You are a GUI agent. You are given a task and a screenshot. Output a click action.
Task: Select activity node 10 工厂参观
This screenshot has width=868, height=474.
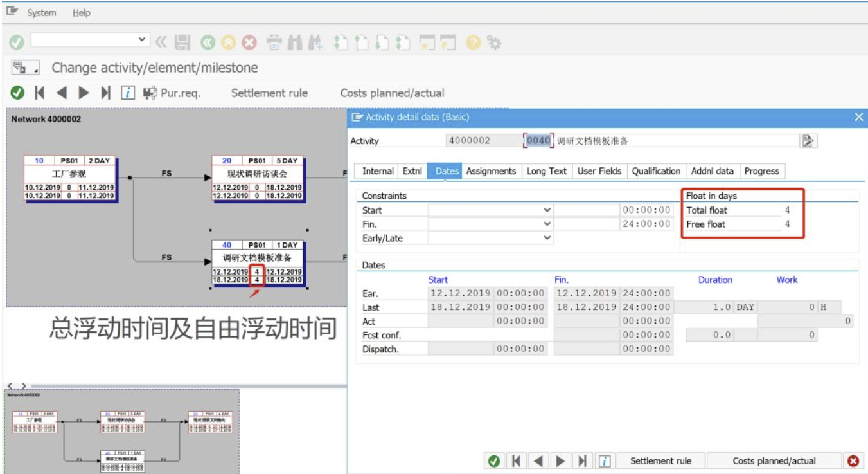pos(69,178)
